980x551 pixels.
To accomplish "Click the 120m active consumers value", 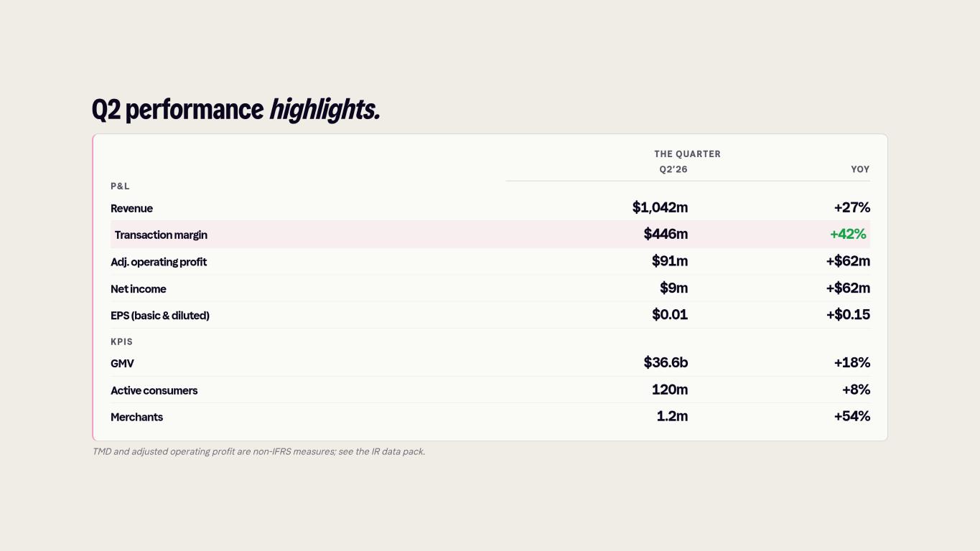I will 670,390.
